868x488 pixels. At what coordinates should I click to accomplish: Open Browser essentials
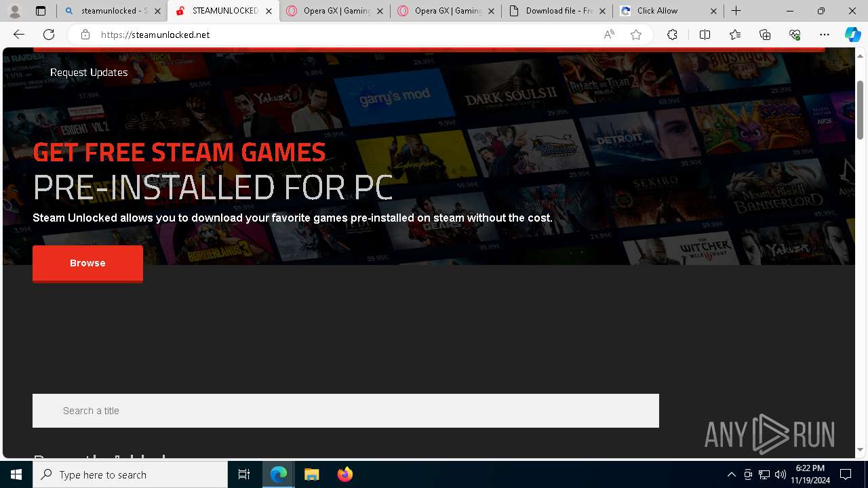[x=795, y=35]
